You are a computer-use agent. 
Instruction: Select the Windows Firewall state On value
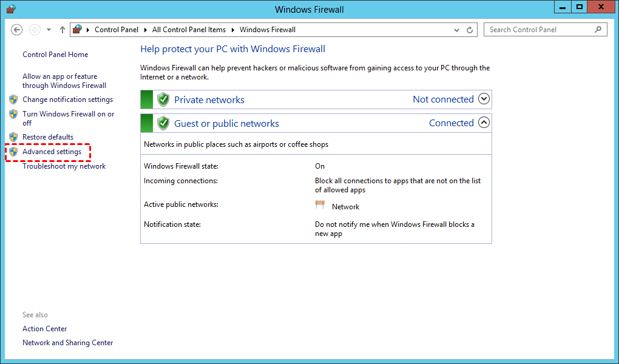click(x=320, y=166)
